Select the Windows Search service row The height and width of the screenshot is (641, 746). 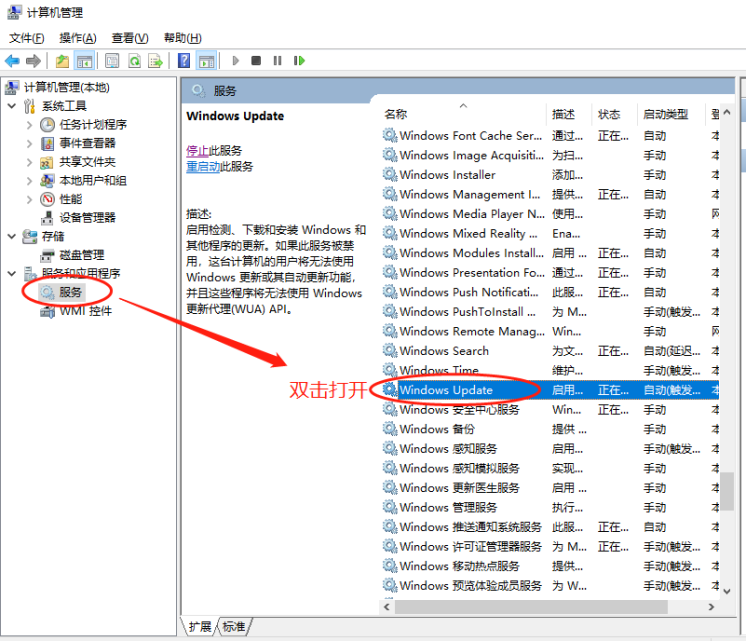click(x=444, y=351)
